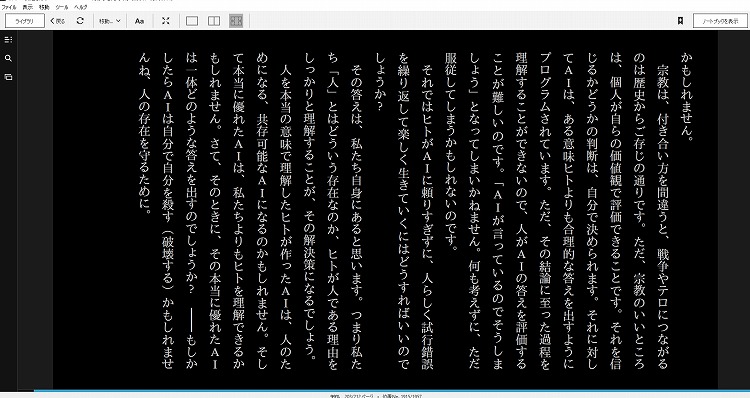The width and height of the screenshot is (750, 398).
Task: Open the ヘルプ menu
Action: click(81, 8)
